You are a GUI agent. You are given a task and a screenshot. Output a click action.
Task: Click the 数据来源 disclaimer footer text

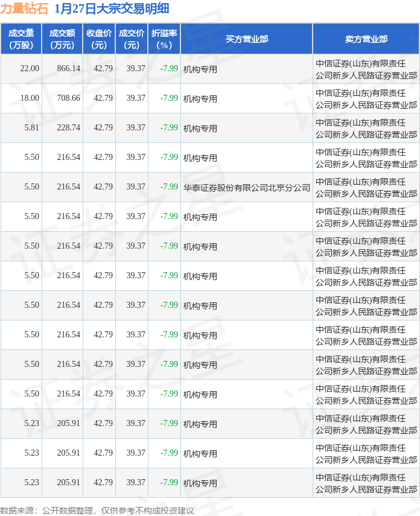(97, 511)
